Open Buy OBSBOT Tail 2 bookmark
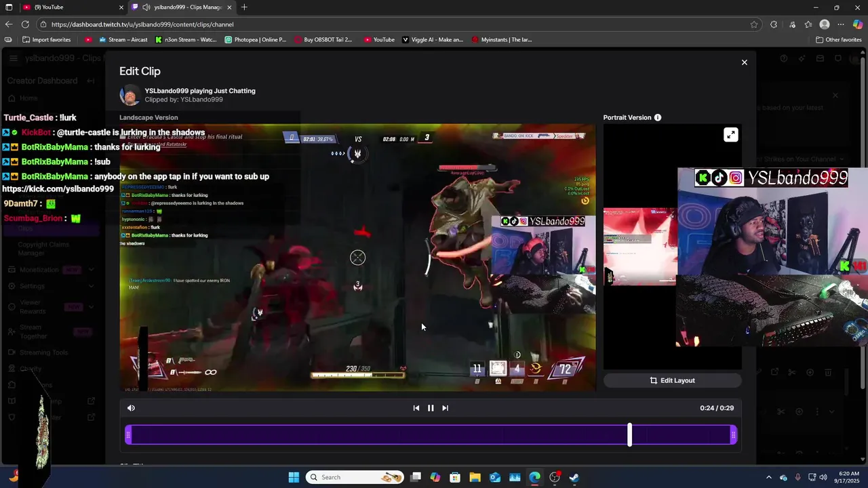Viewport: 868px width, 488px height. tap(323, 40)
